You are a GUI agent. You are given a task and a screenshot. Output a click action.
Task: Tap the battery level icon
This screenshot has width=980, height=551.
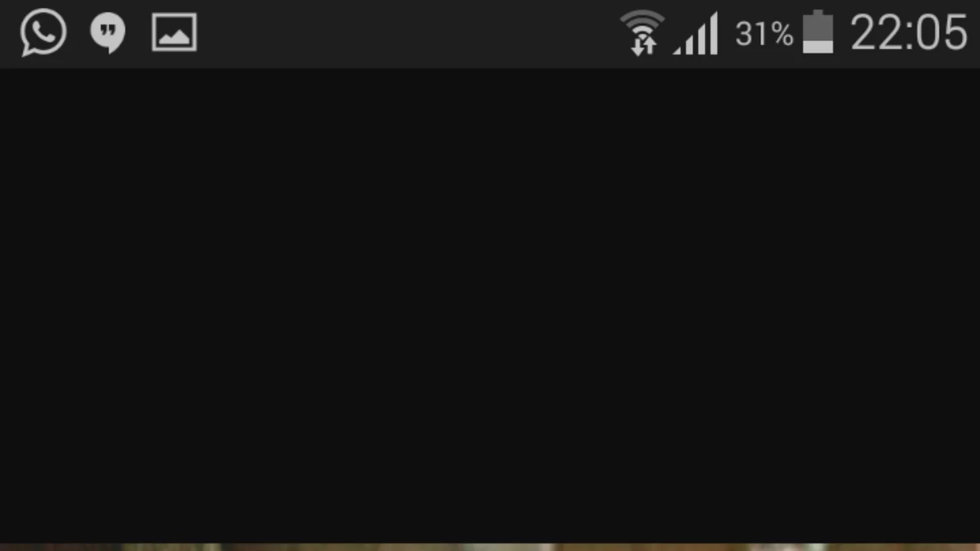[x=818, y=31]
